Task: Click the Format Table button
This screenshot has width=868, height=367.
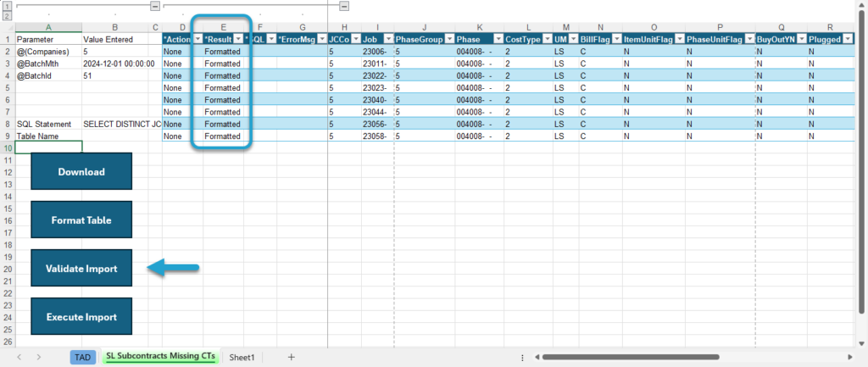Action: (81, 220)
